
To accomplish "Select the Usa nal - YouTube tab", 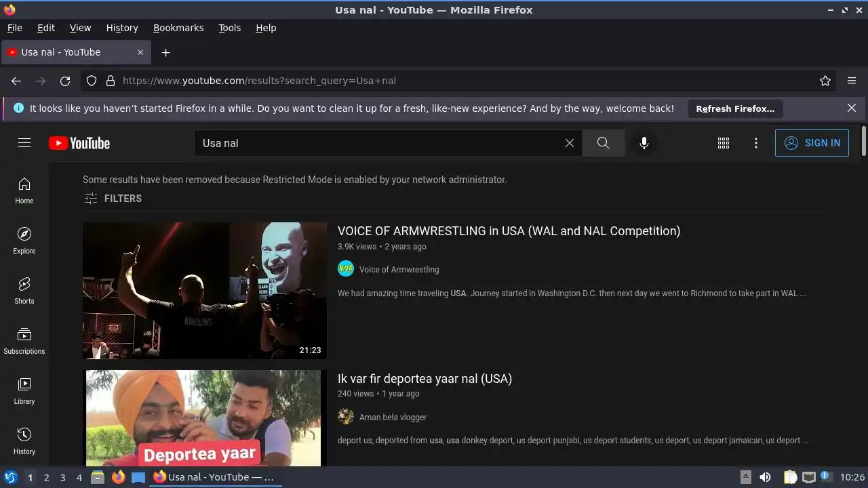I will click(x=76, y=52).
